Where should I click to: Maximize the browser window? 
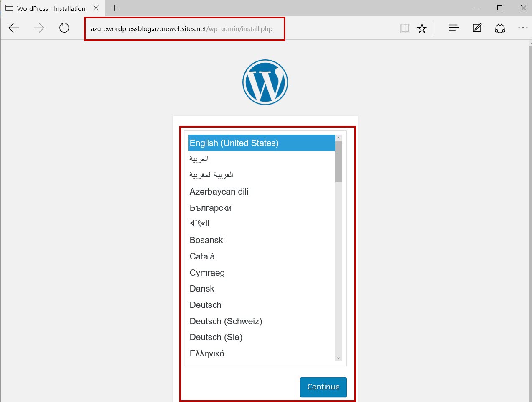coord(500,8)
